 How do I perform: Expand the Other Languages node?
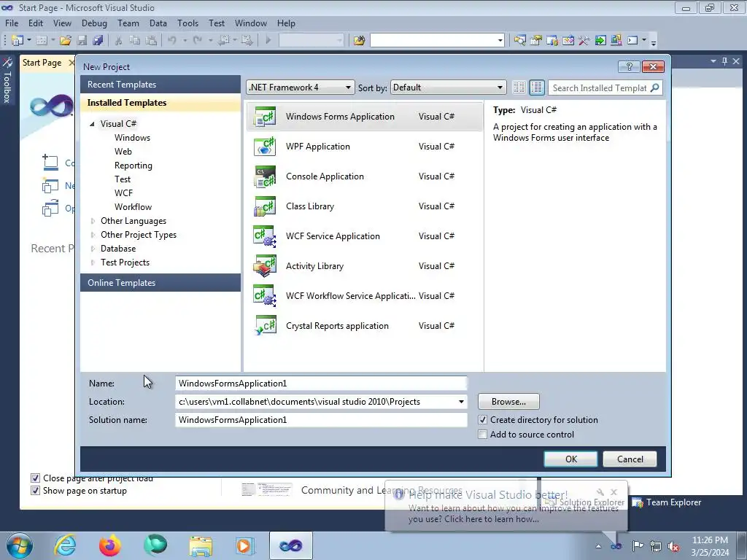93,221
